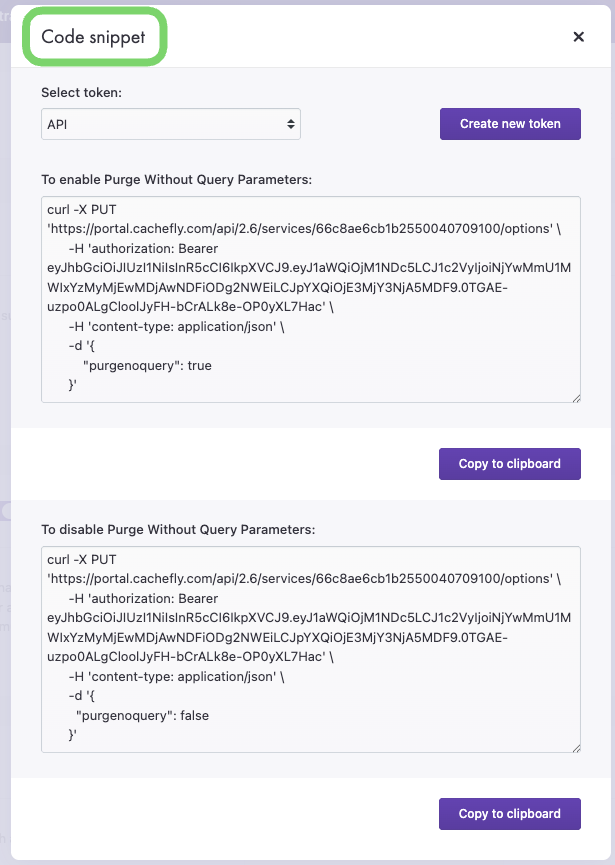Screen dimensions: 615x865
Task: Grab the disable code box resize handle
Action: (x=576, y=748)
